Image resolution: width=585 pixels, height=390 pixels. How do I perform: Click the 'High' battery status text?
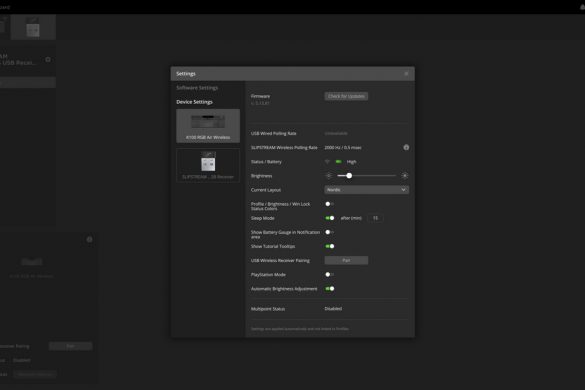[x=351, y=162]
